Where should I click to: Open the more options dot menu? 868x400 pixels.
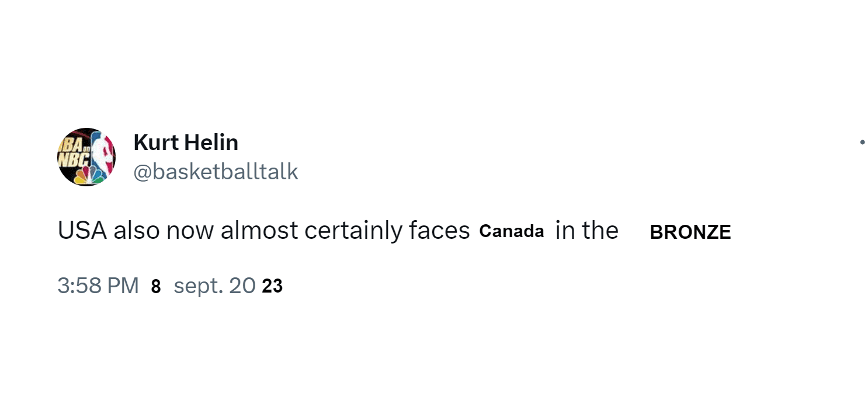[862, 142]
